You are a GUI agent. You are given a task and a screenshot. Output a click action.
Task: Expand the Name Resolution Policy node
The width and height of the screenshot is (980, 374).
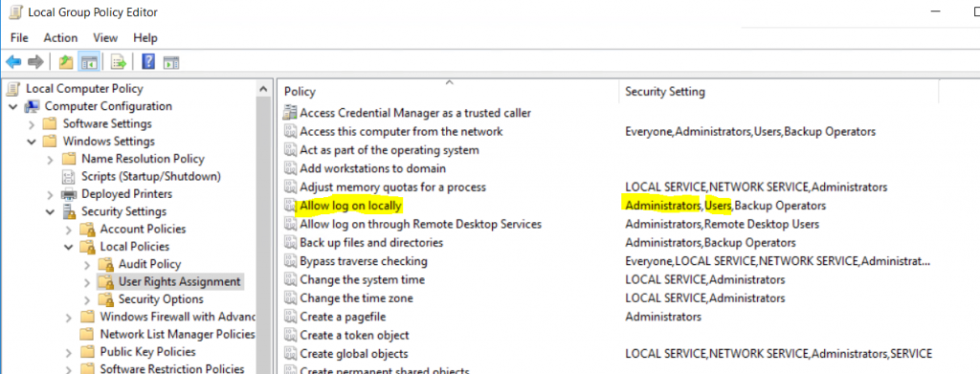point(51,159)
